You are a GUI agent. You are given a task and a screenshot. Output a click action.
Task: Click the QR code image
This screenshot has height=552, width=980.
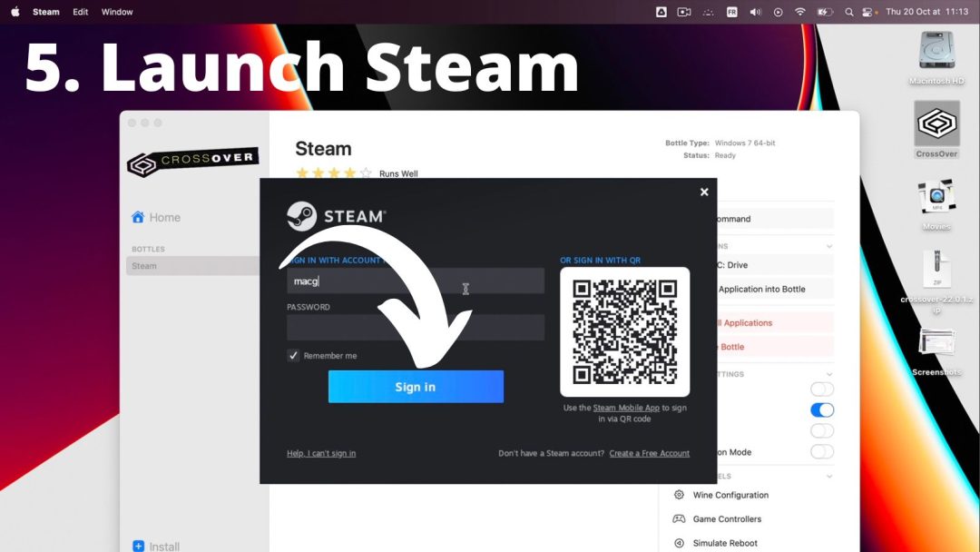click(x=625, y=332)
